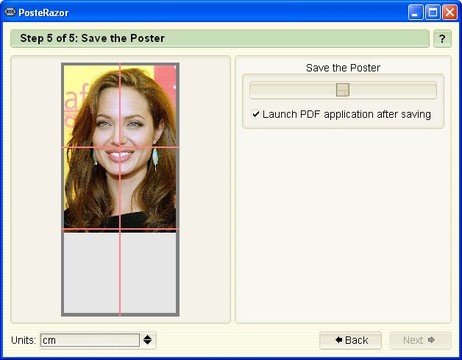462x360 pixels.
Task: Click the top-left page tile of poster preview
Action: [x=92, y=106]
